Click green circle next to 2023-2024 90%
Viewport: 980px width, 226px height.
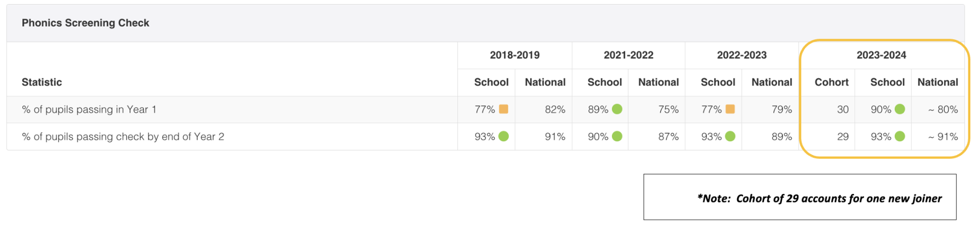click(900, 109)
